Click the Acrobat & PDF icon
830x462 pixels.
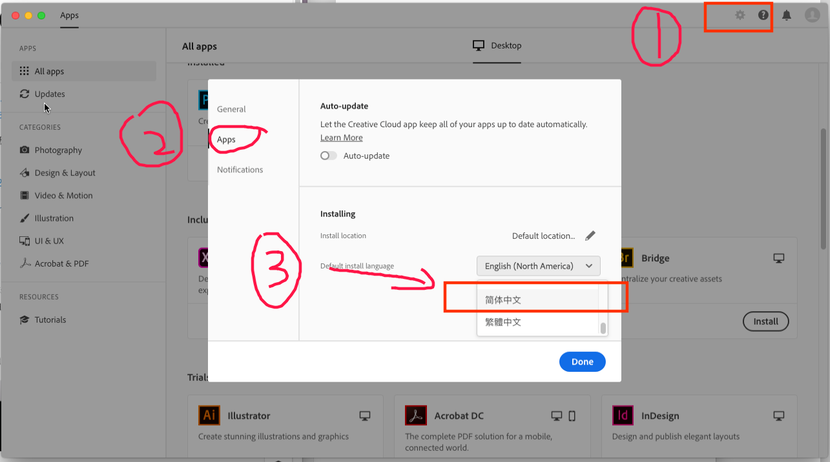25,263
